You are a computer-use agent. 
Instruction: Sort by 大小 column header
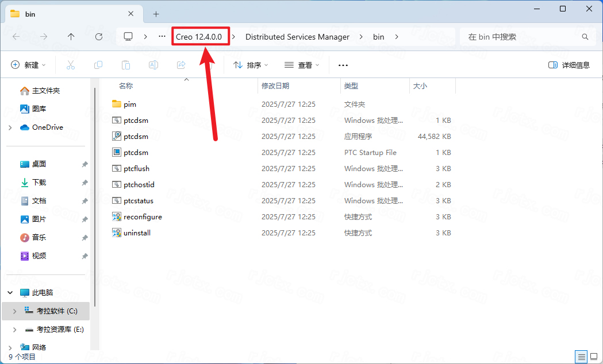tap(420, 86)
